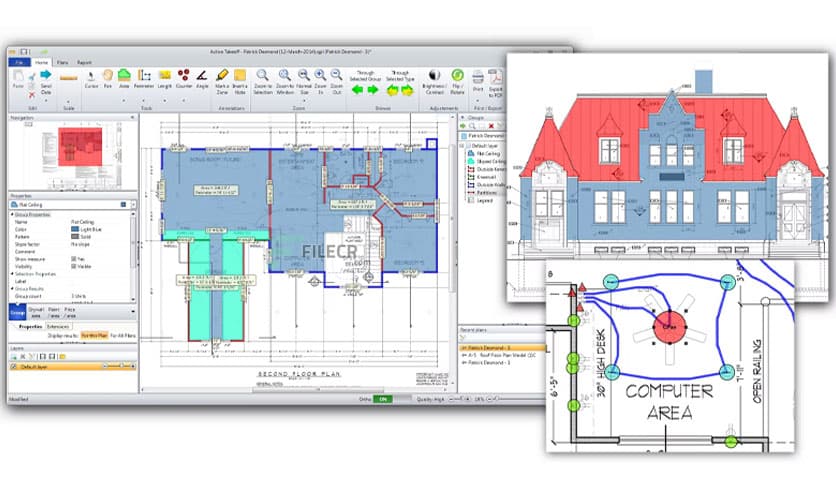
Task: Click the Flip / Rotate tool
Action: point(457,81)
